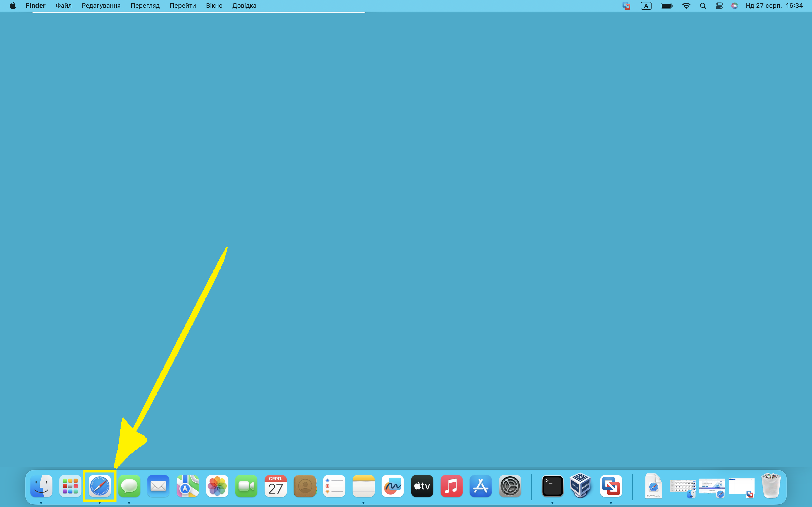Open the Файл menu
The image size is (812, 507).
coord(63,6)
